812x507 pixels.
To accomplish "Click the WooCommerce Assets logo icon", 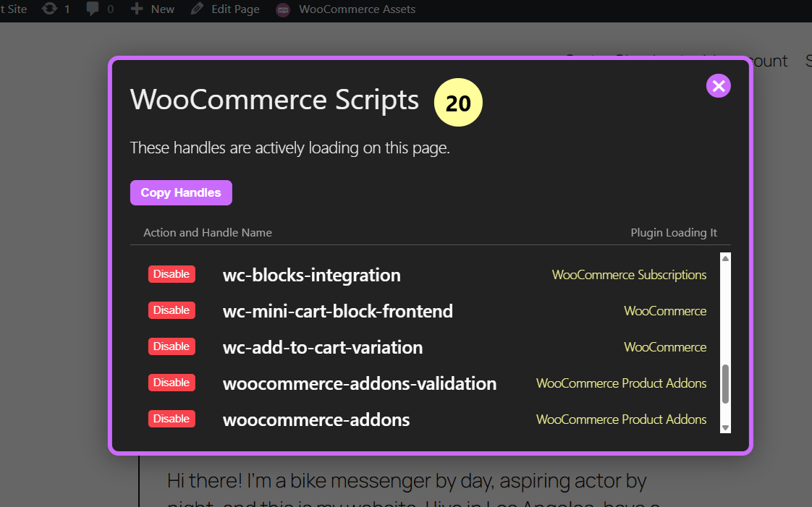I will pyautogui.click(x=283, y=10).
